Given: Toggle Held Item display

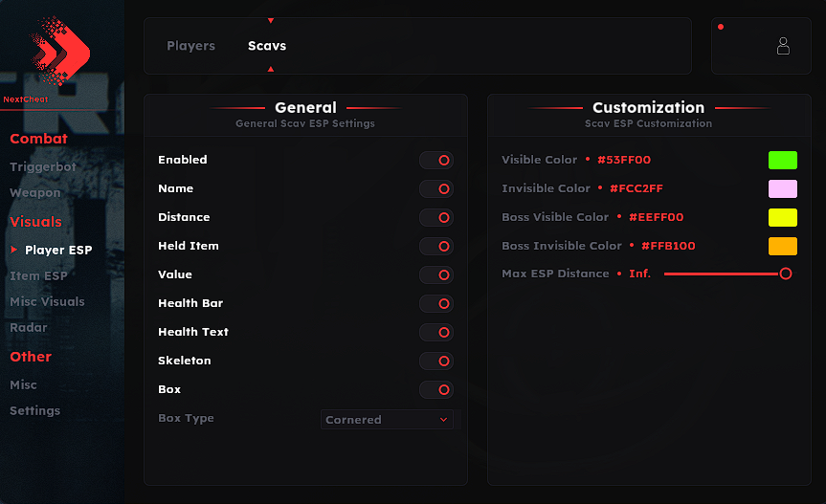Looking at the screenshot, I should pos(436,246).
